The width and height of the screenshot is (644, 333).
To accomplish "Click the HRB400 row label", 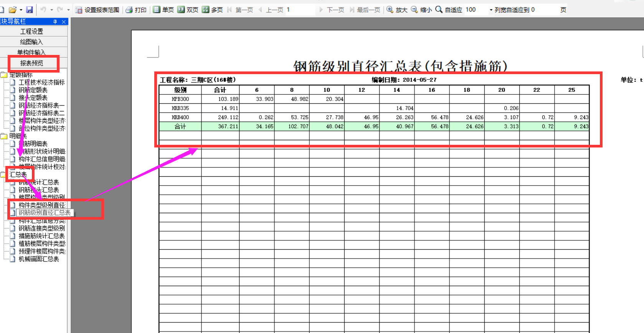I will coord(180,118).
